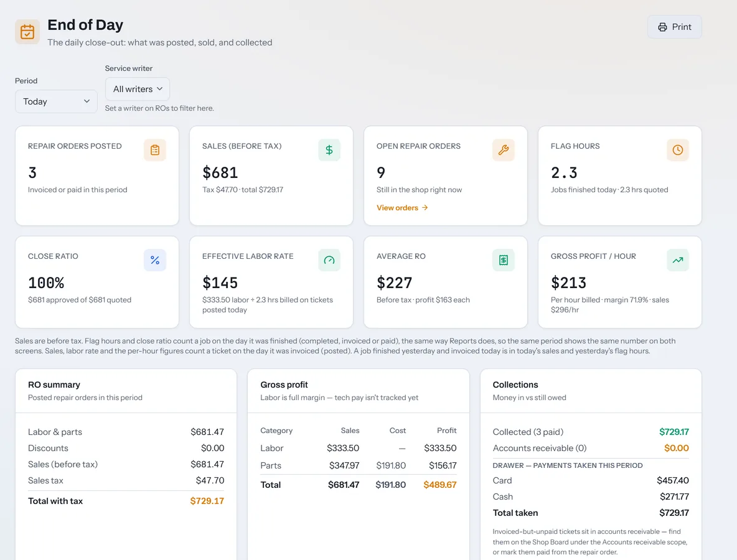Click the Discounts $0.00 amount

point(212,448)
